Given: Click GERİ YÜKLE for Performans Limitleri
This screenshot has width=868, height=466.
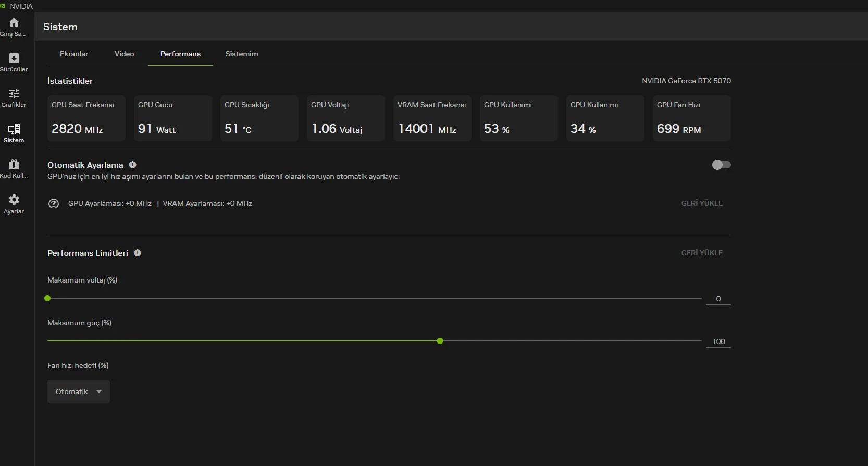Looking at the screenshot, I should coord(702,253).
